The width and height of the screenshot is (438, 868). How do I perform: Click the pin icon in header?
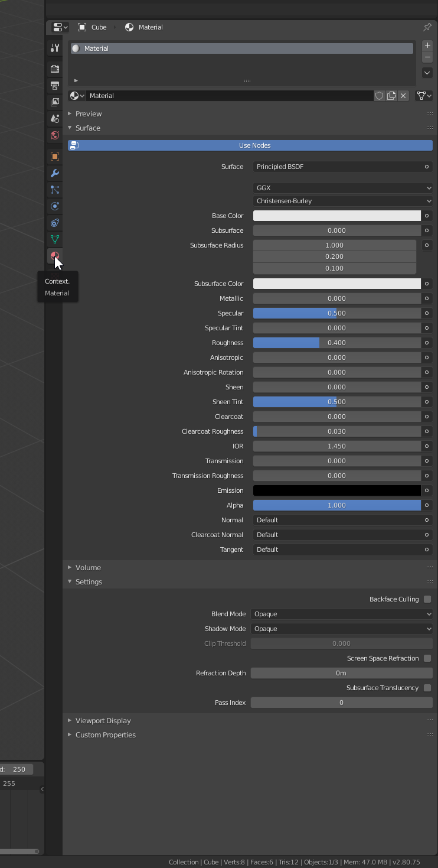(x=427, y=27)
